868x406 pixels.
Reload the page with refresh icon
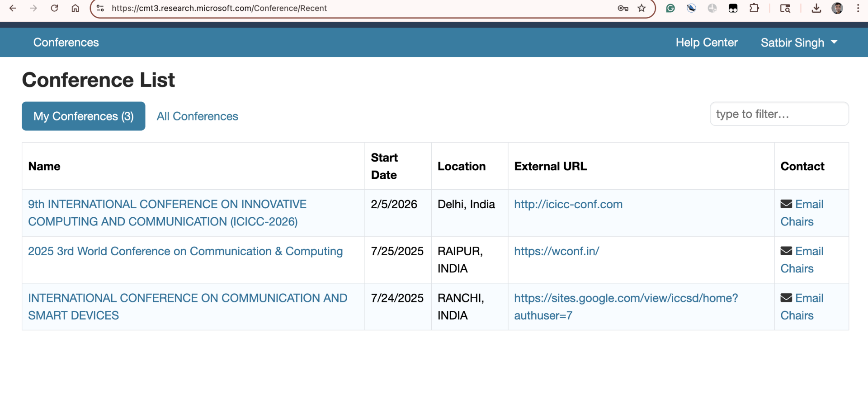[54, 8]
